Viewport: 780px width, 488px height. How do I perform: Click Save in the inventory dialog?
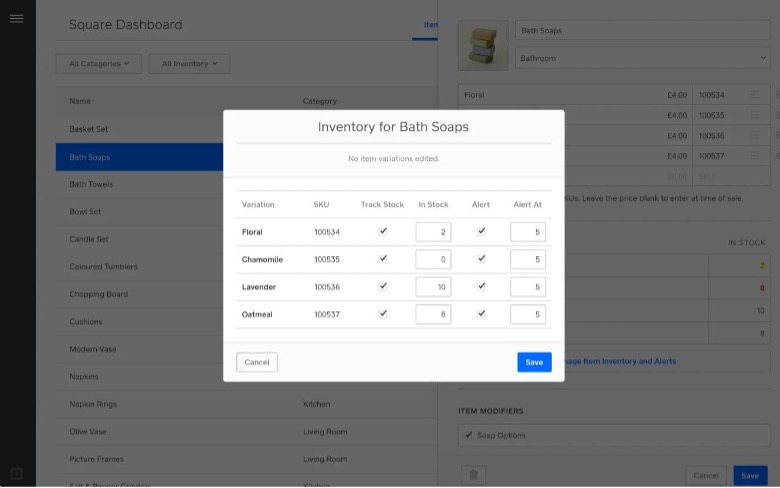click(x=534, y=362)
